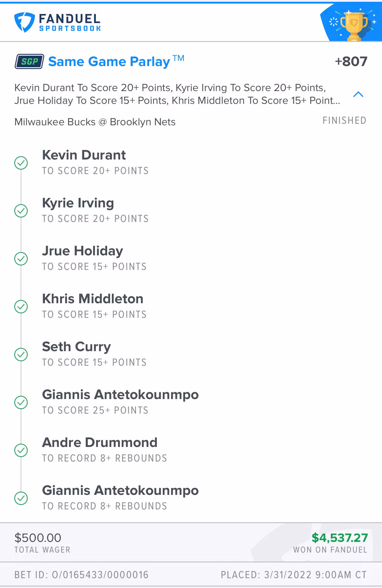Click the Jrue Holiday leg checkmark
This screenshot has width=382, height=588.
(21, 259)
